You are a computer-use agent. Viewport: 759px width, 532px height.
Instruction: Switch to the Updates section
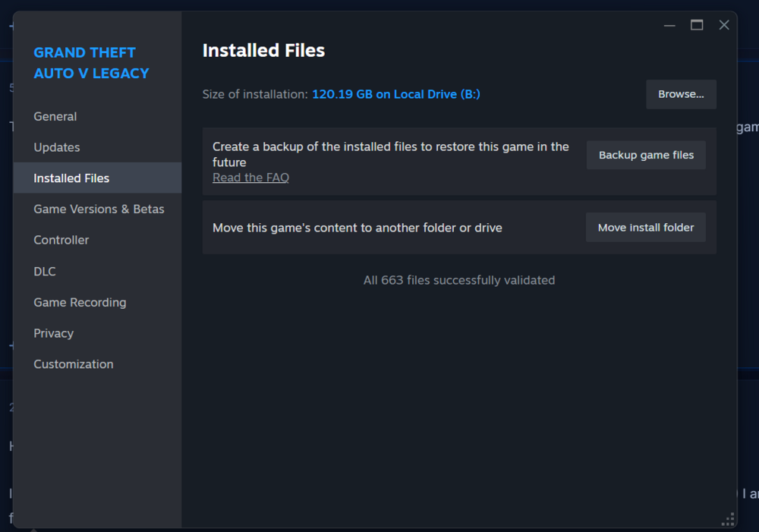click(x=57, y=147)
